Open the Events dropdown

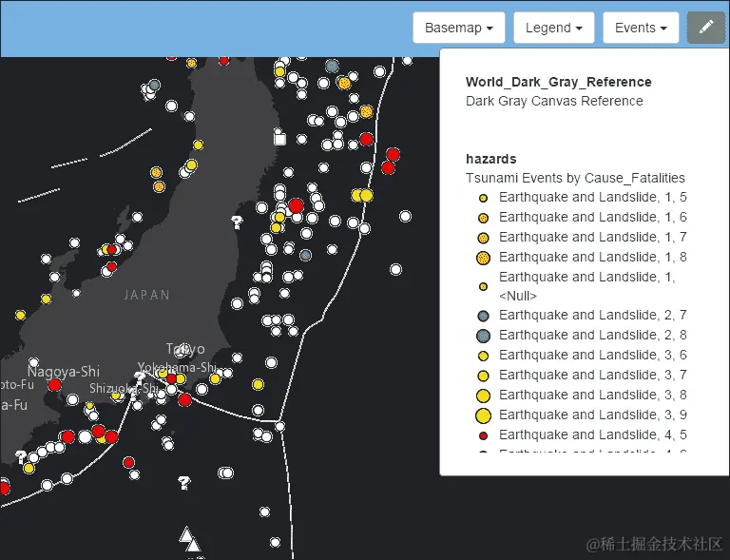point(641,28)
